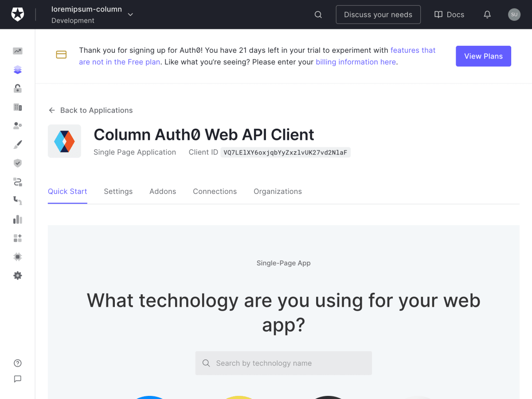This screenshot has width=532, height=399.
Task: Click the Discuss your needs button
Action: pos(378,15)
